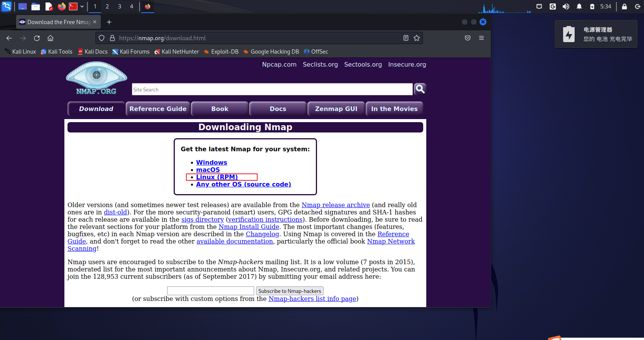The height and width of the screenshot is (340, 644).
Task: Open the Kali NetHunter bookmark
Action: point(176,52)
